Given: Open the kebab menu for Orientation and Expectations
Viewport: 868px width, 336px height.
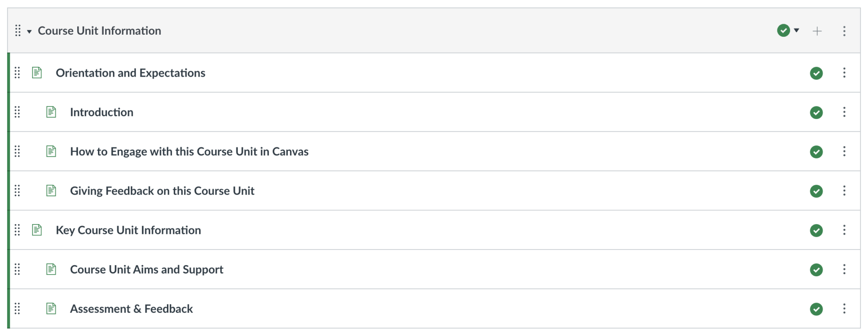Looking at the screenshot, I should tap(844, 72).
